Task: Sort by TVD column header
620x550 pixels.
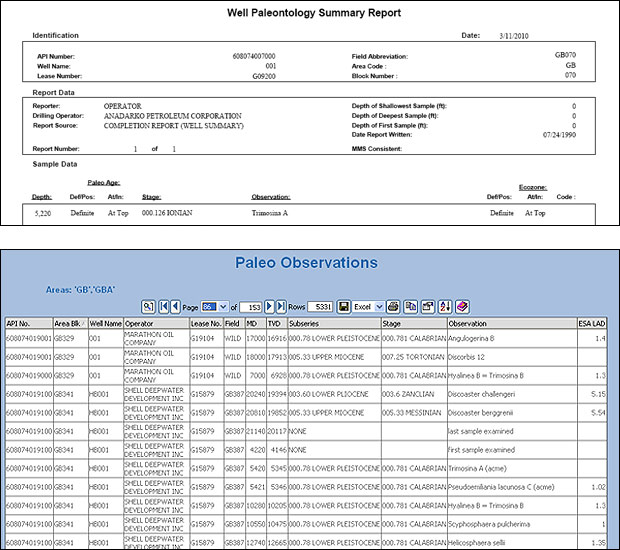Action: coord(277,323)
